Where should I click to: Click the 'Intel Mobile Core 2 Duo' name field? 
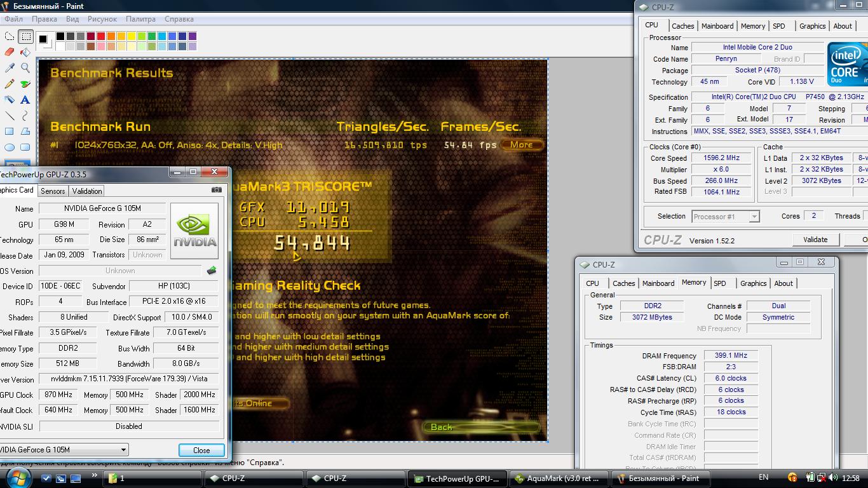click(x=757, y=47)
